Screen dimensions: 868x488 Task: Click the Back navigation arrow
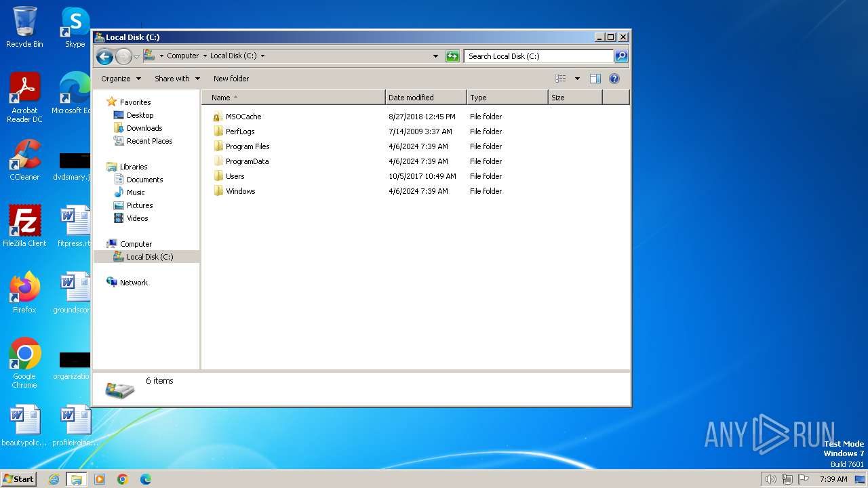[x=104, y=56]
